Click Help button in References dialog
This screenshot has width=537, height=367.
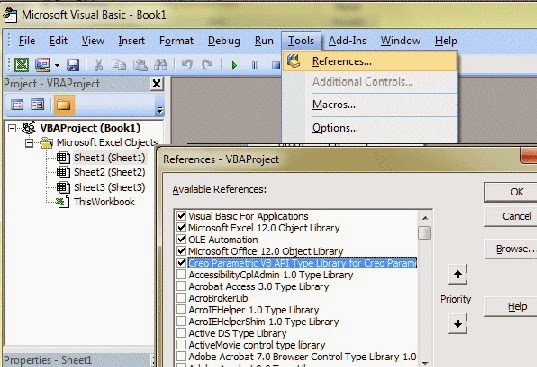click(512, 307)
